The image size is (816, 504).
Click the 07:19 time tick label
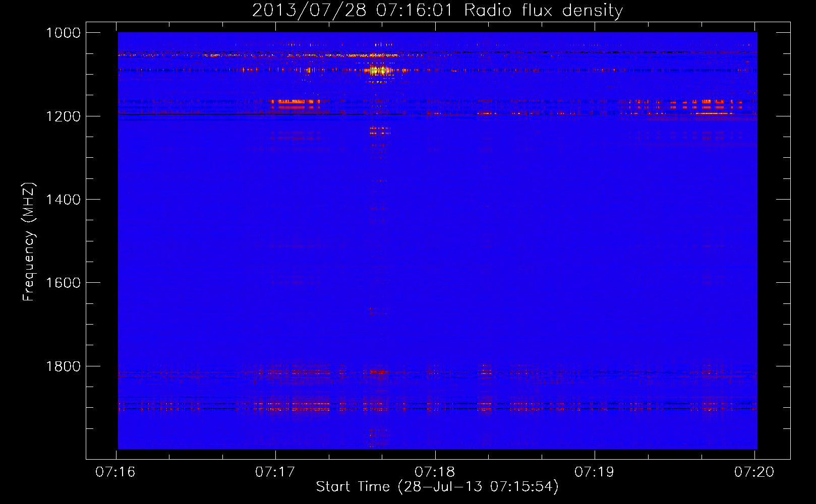point(595,472)
